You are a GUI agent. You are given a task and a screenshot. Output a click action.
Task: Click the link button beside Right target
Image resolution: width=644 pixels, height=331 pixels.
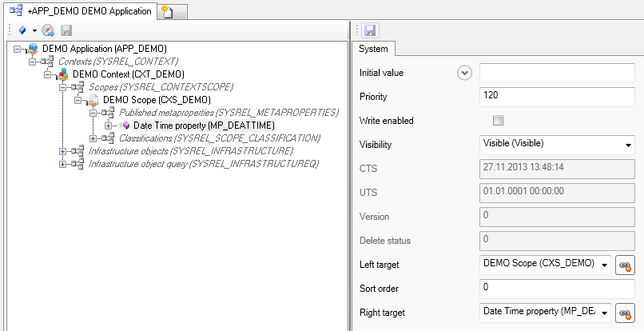coord(625,313)
